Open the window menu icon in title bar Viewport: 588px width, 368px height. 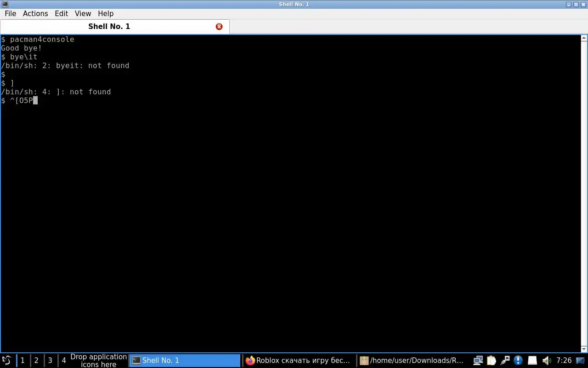pos(5,4)
